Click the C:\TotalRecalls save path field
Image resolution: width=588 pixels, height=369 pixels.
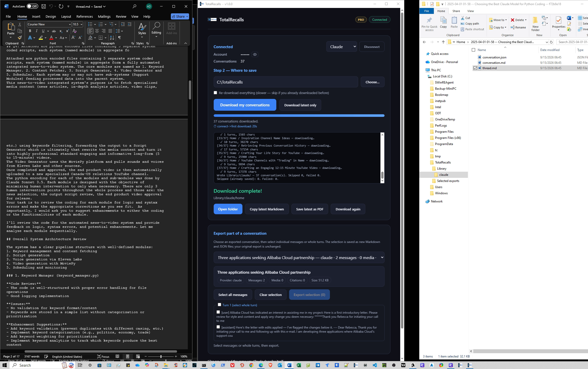pyautogui.click(x=286, y=82)
